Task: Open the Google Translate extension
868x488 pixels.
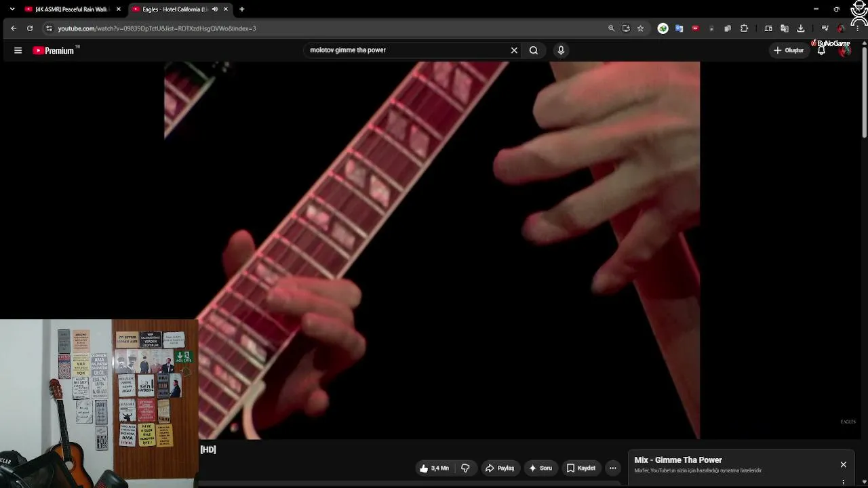Action: (679, 28)
